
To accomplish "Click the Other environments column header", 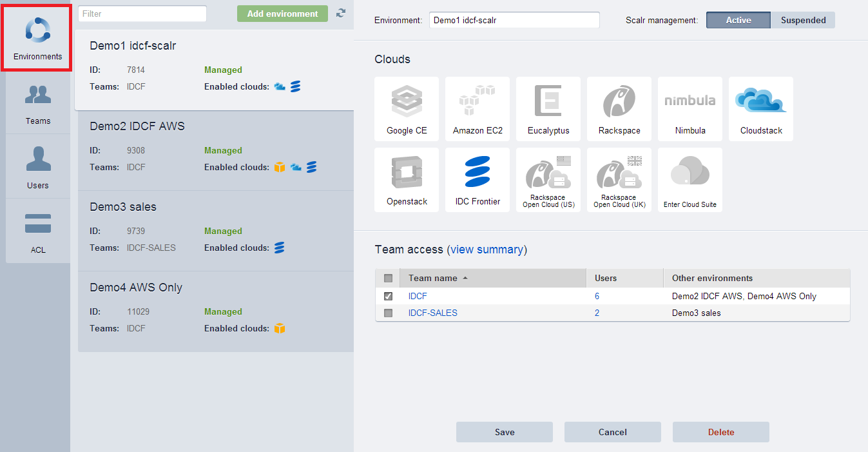I will (x=757, y=279).
